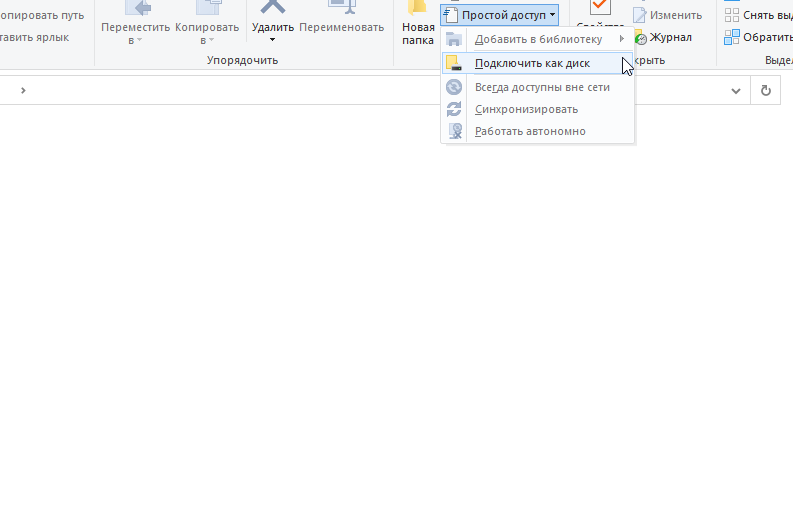The image size is (793, 531).
Task: Select 'Работать автономно' menu item
Action: [x=537, y=131]
